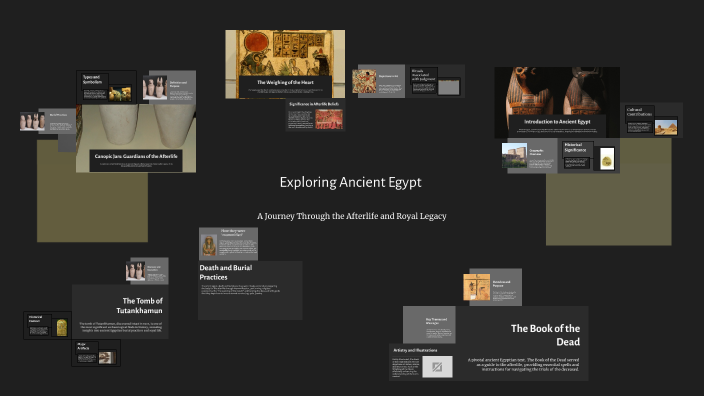Open 'The Tomb of Tutankhamun' topic
This screenshot has width=704, height=396.
(x=120, y=312)
